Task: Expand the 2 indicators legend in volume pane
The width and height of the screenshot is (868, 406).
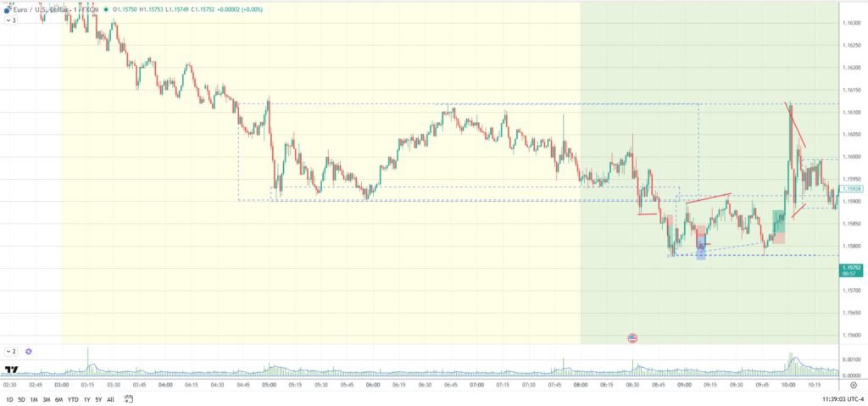Action: (x=10, y=351)
